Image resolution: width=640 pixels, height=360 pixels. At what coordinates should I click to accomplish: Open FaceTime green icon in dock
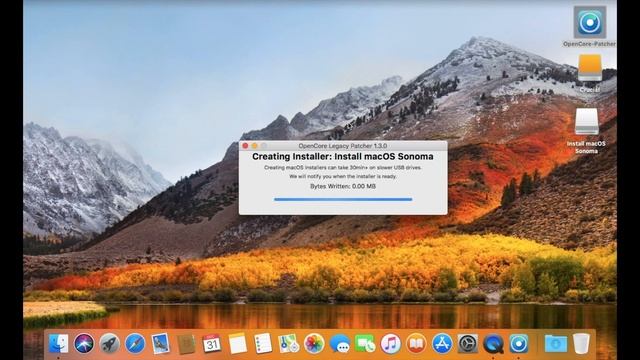(365, 343)
